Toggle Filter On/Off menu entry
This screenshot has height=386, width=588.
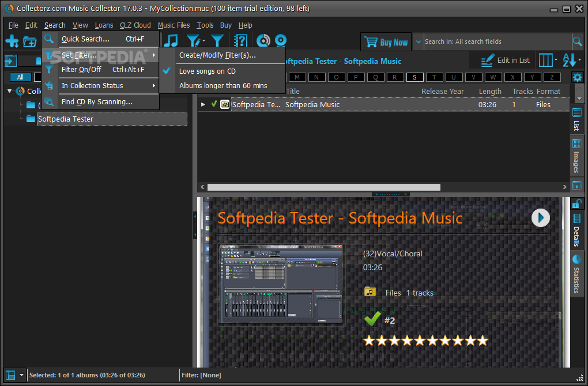point(100,69)
